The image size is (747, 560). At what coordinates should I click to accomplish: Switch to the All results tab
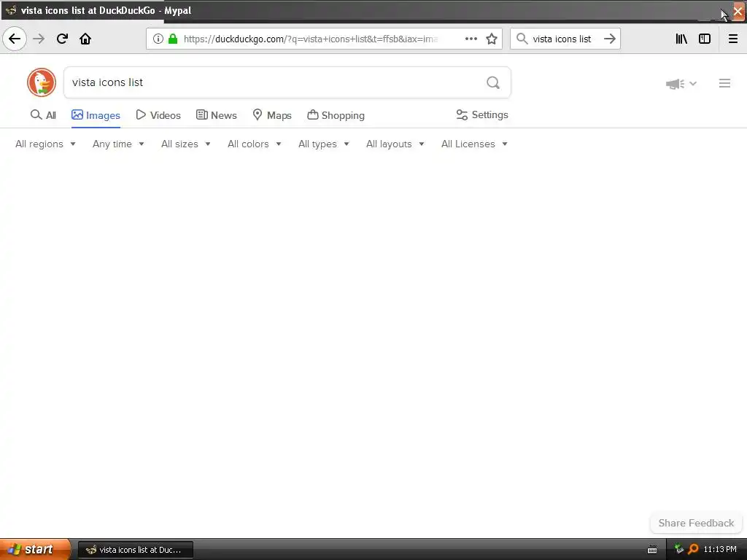point(43,115)
